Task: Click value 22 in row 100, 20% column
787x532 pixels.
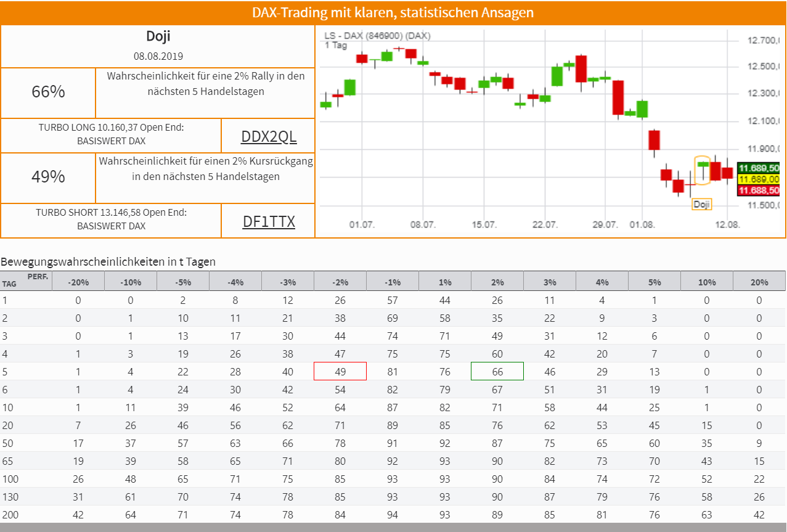Action: tap(759, 479)
